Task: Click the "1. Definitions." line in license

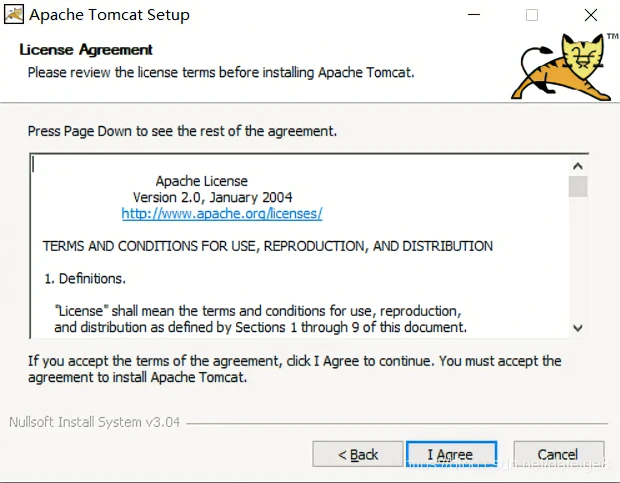Action: tap(85, 278)
